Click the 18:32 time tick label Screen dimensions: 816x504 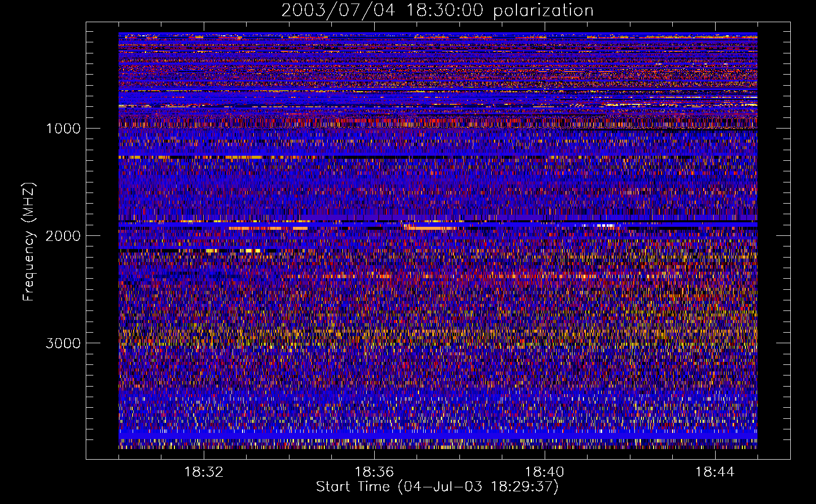tap(204, 472)
